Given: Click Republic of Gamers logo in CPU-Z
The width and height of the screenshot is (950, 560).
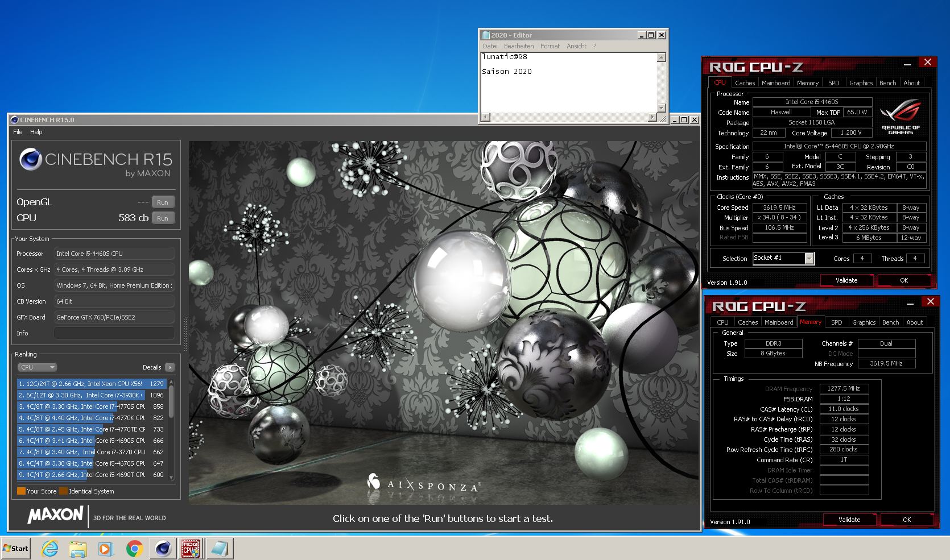Looking at the screenshot, I should click(901, 117).
